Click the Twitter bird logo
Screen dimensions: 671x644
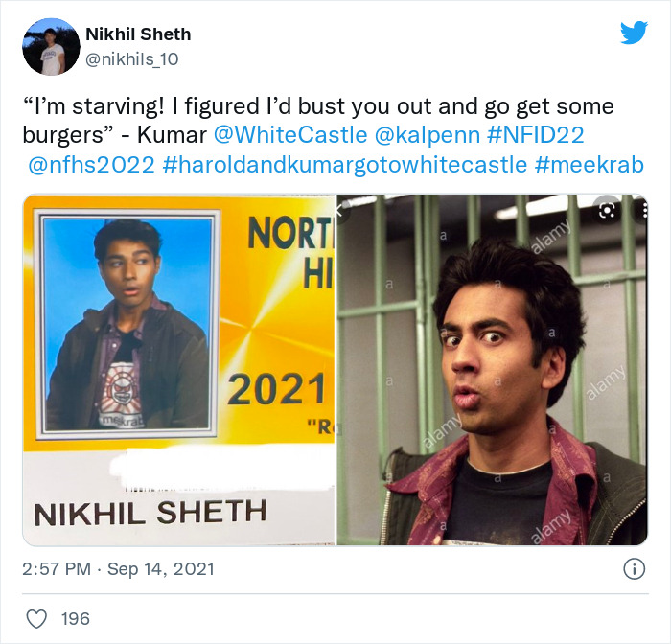click(x=634, y=33)
